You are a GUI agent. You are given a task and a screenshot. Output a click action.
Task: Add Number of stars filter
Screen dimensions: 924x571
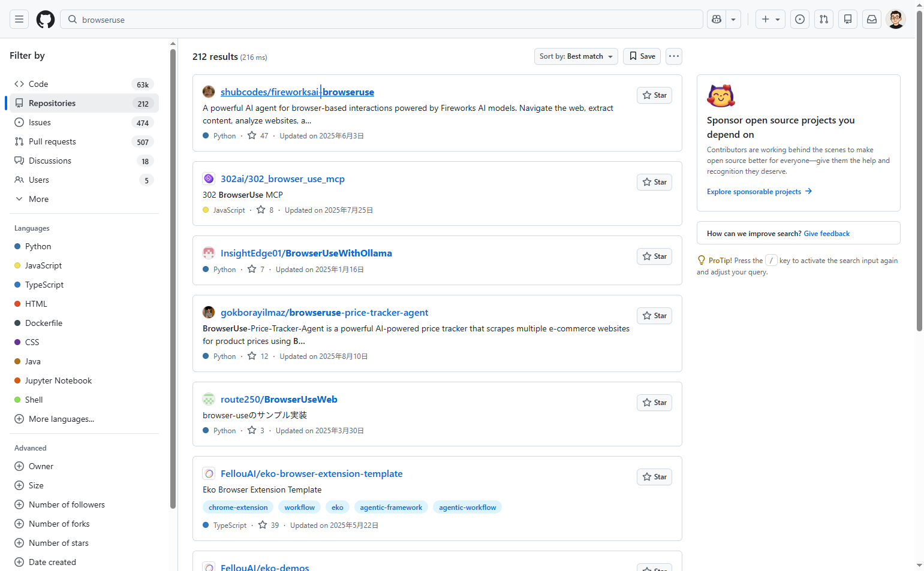click(x=84, y=543)
